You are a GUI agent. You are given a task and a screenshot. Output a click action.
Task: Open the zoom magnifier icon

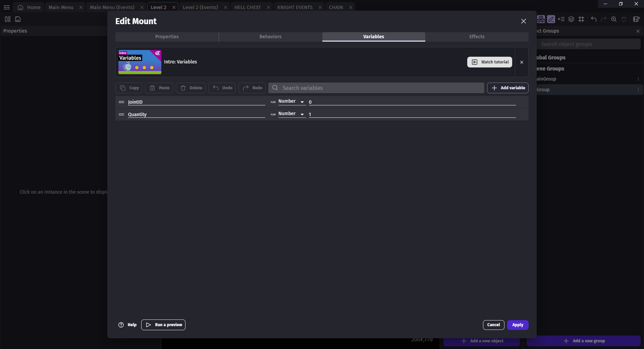614,19
